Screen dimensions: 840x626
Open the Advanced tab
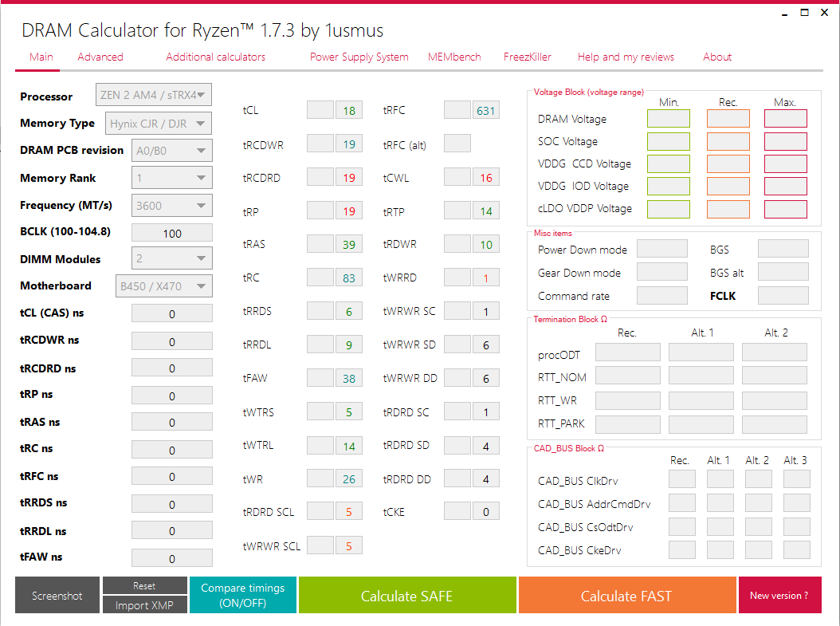(100, 57)
